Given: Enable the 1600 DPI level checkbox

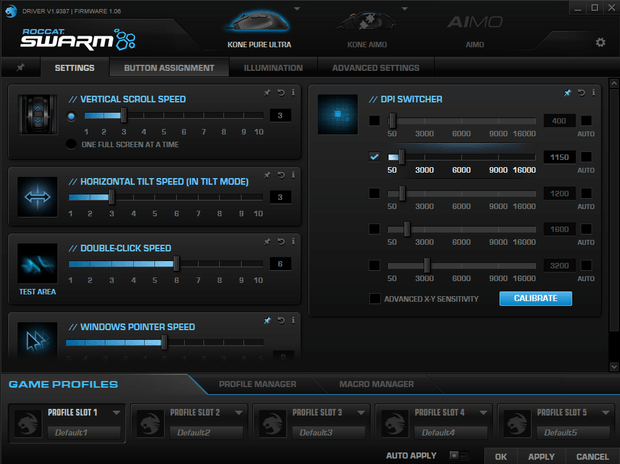Looking at the screenshot, I should (x=374, y=229).
